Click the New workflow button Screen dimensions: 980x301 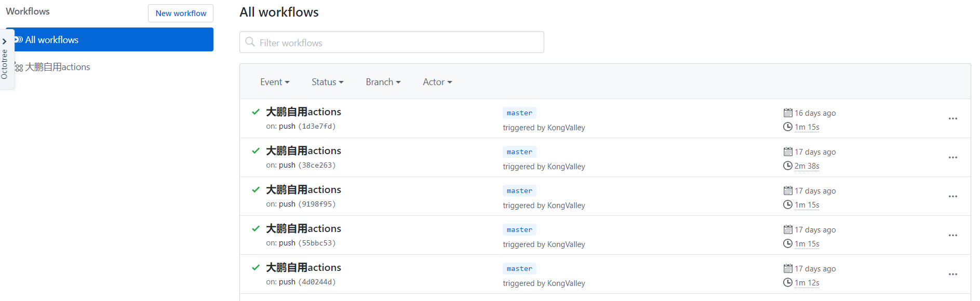(181, 13)
